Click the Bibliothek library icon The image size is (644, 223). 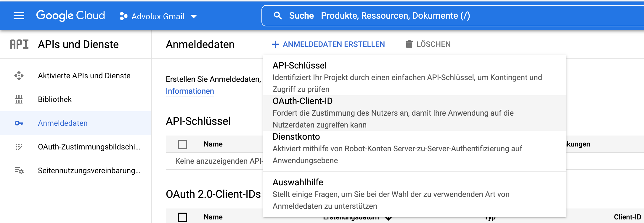(x=19, y=99)
